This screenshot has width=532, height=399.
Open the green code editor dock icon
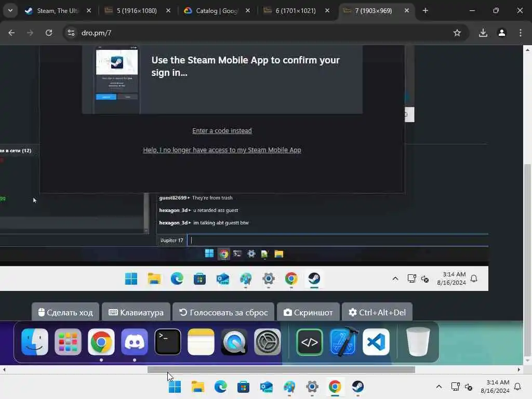tap(310, 342)
